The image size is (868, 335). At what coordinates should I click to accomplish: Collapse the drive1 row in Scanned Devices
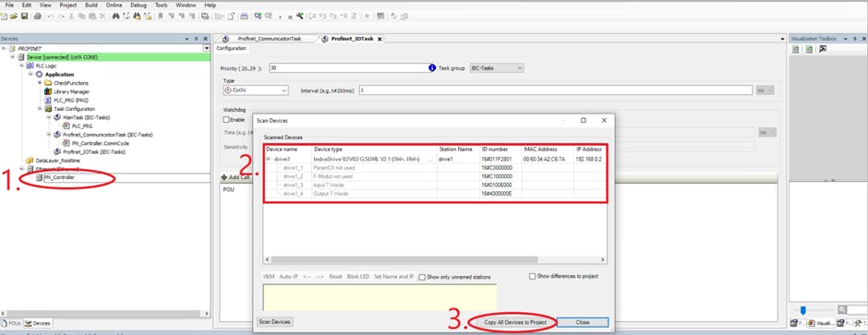pyautogui.click(x=269, y=160)
